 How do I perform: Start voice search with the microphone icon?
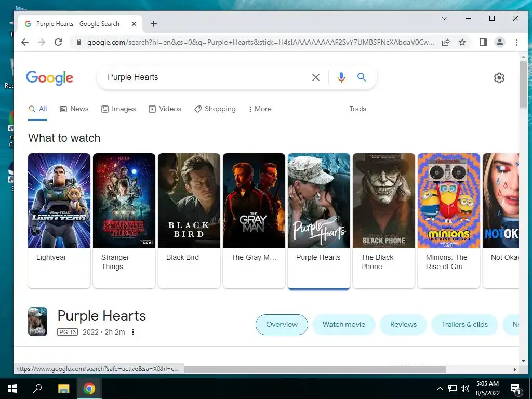point(341,77)
